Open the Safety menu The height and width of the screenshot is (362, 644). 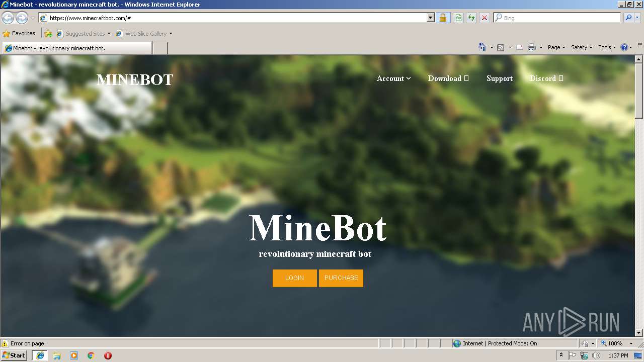pyautogui.click(x=582, y=47)
